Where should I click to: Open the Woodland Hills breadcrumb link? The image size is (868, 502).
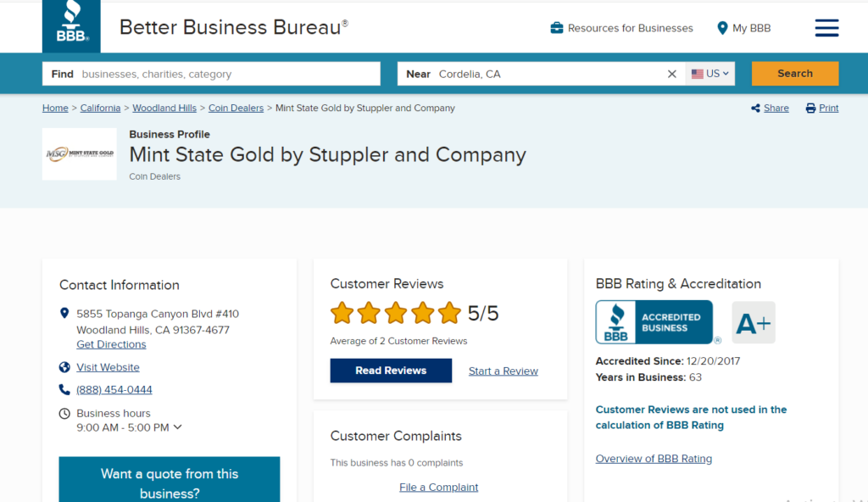[x=164, y=108]
